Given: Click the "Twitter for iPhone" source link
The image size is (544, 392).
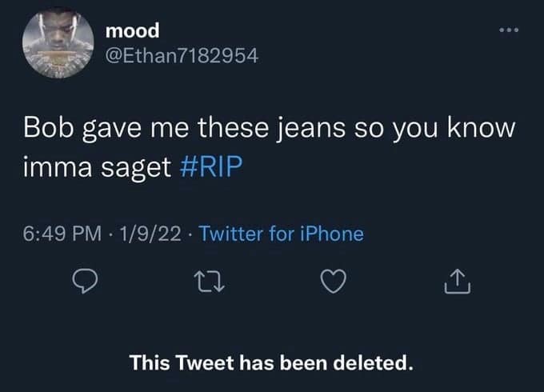Looking at the screenshot, I should click(280, 234).
